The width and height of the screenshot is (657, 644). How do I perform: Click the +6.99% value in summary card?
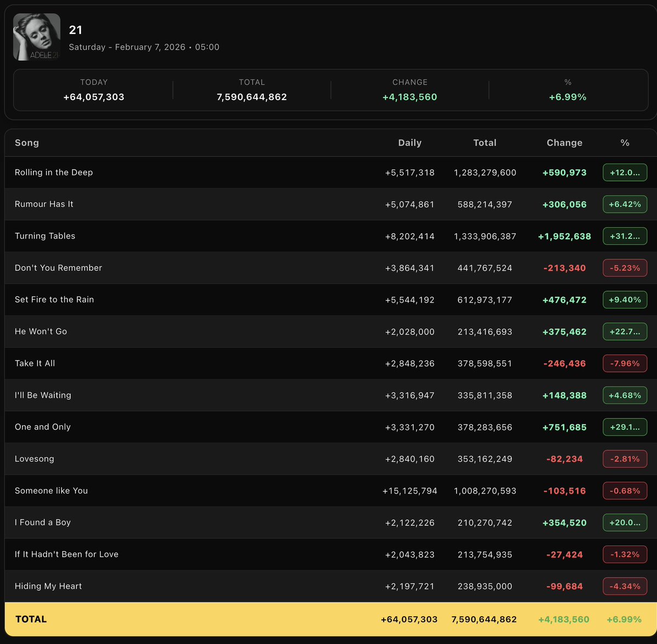pos(568,97)
